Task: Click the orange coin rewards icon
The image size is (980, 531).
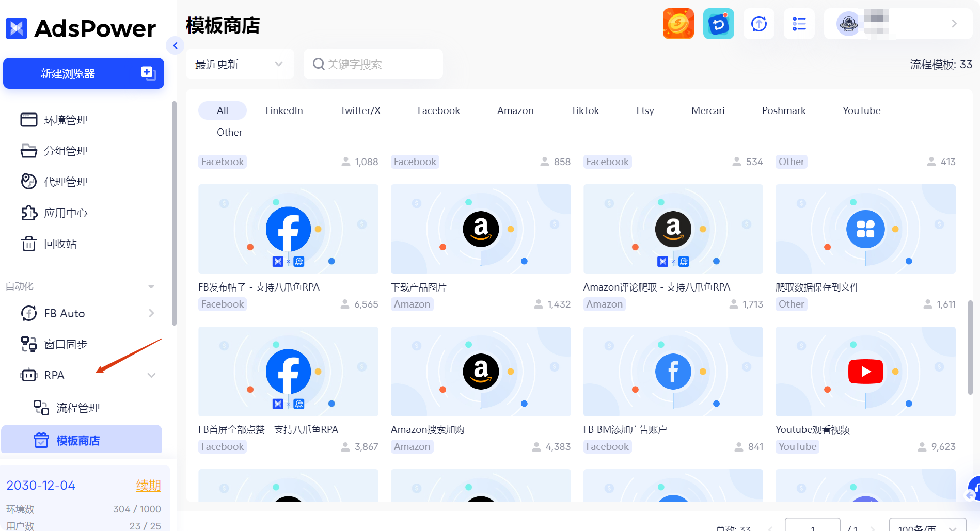Action: coord(678,24)
